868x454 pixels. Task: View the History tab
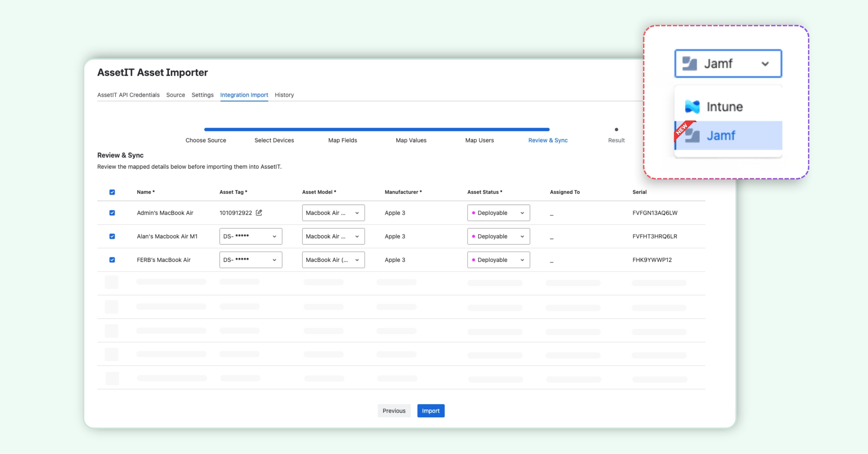[x=284, y=95]
